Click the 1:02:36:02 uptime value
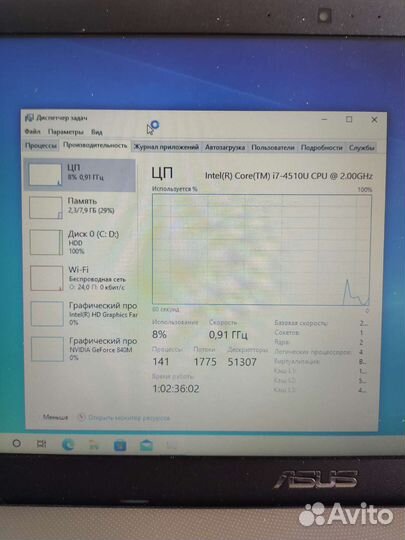The width and height of the screenshot is (405, 540). tap(176, 389)
